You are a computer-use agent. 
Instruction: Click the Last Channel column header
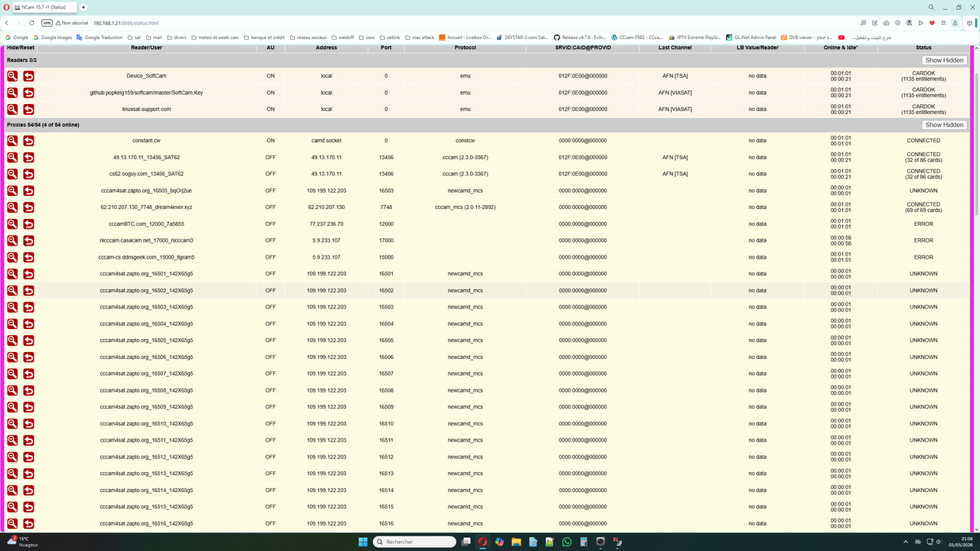675,47
